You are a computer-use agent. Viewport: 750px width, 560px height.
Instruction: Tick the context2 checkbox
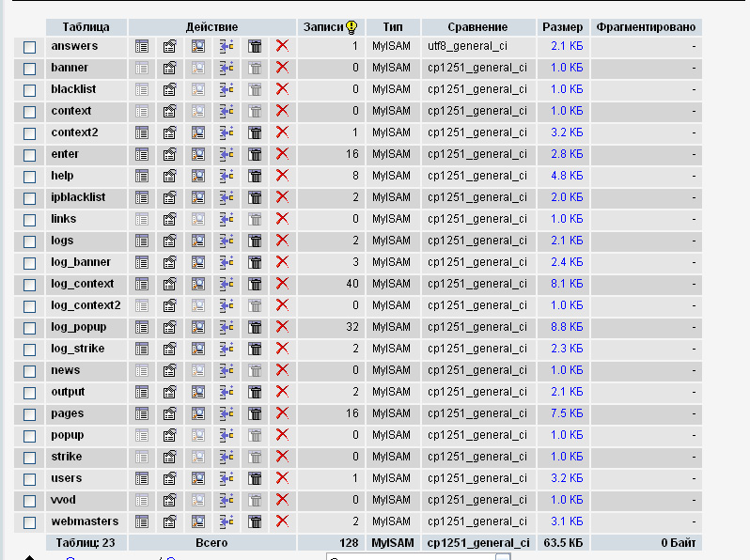coord(30,133)
